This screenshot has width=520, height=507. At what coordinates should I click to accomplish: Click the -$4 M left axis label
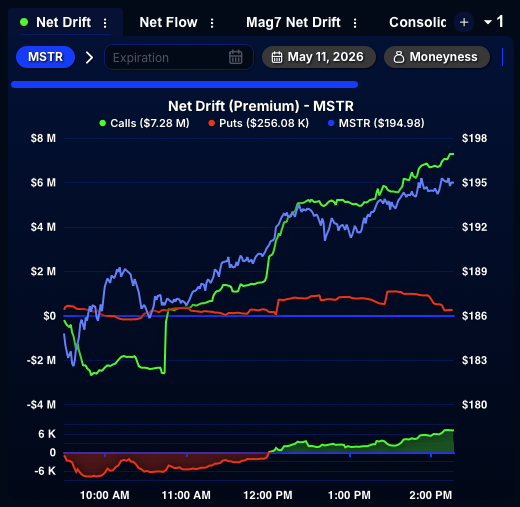41,405
